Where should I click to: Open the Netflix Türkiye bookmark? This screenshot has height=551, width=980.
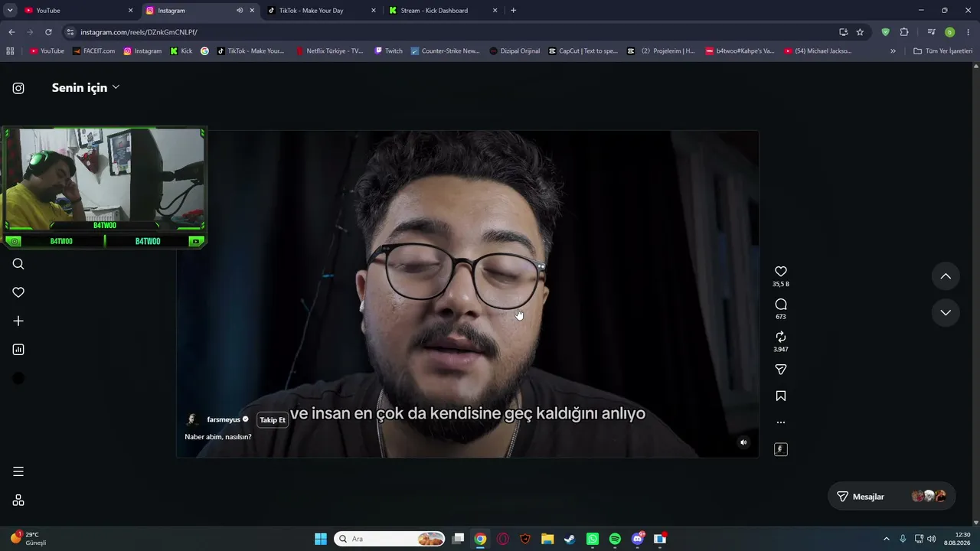tap(329, 51)
